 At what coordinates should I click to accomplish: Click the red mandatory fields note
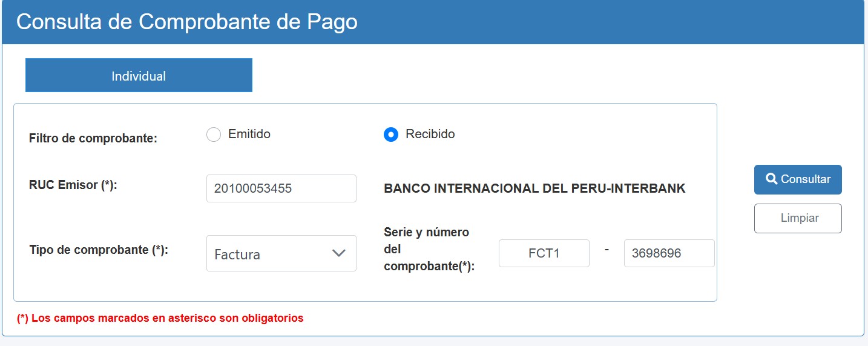tap(160, 318)
